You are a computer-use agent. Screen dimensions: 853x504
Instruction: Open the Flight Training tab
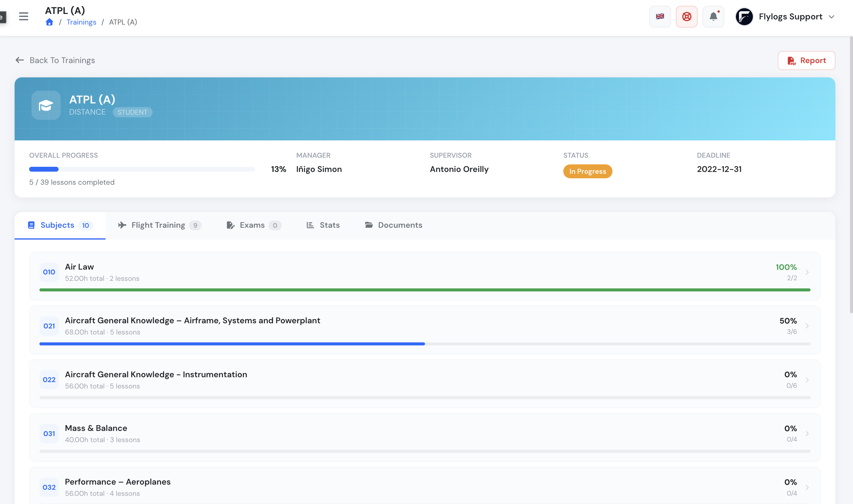(x=160, y=225)
